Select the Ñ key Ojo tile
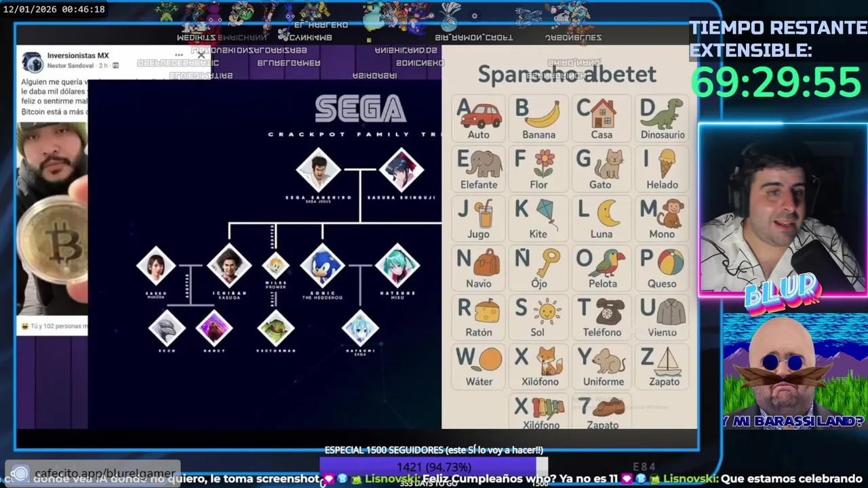 (x=539, y=268)
